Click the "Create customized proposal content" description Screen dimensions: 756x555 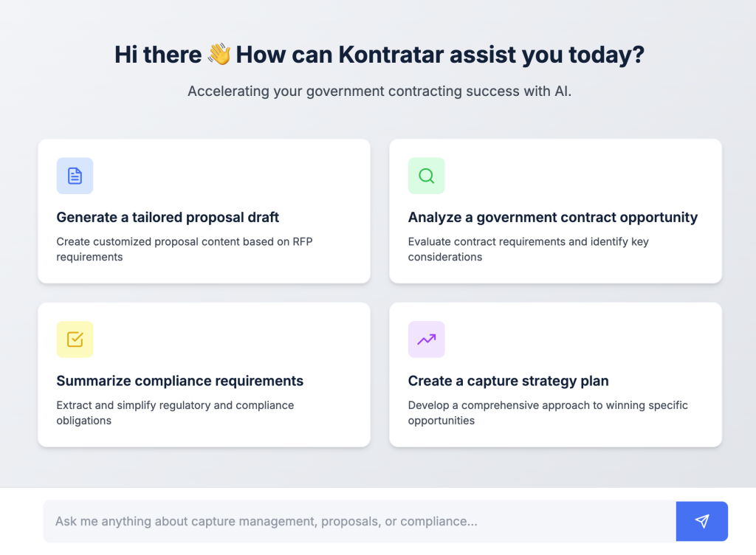(184, 249)
